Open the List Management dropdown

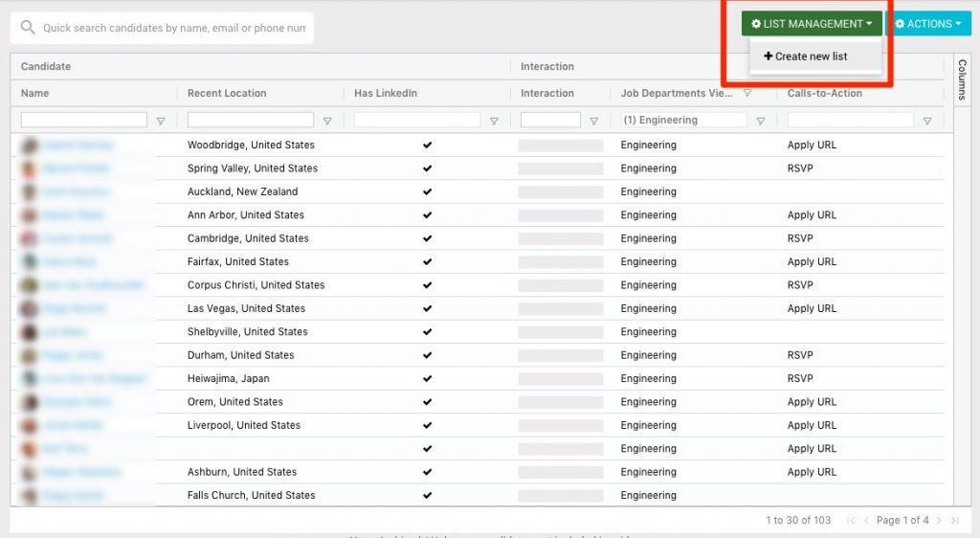tap(812, 24)
